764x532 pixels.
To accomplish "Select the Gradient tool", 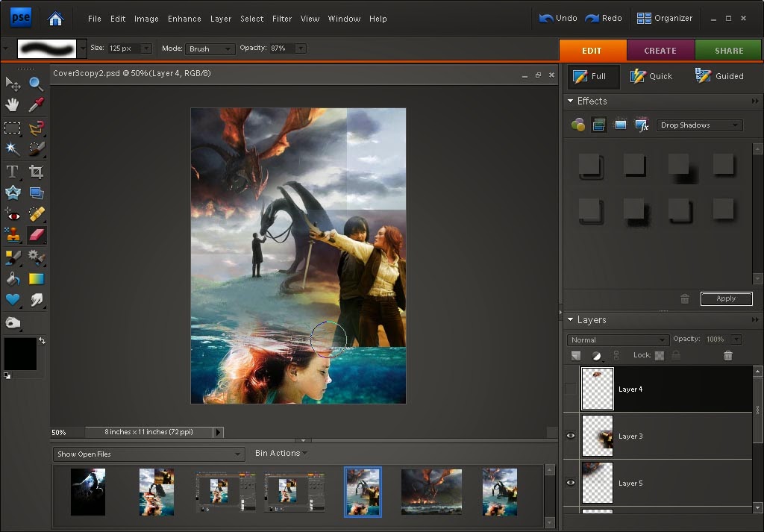I will coord(36,279).
